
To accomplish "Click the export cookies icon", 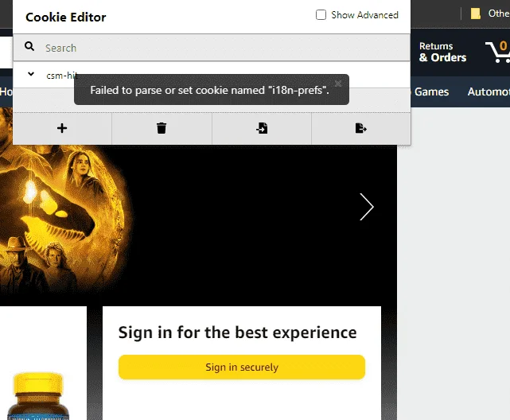I will [x=360, y=128].
